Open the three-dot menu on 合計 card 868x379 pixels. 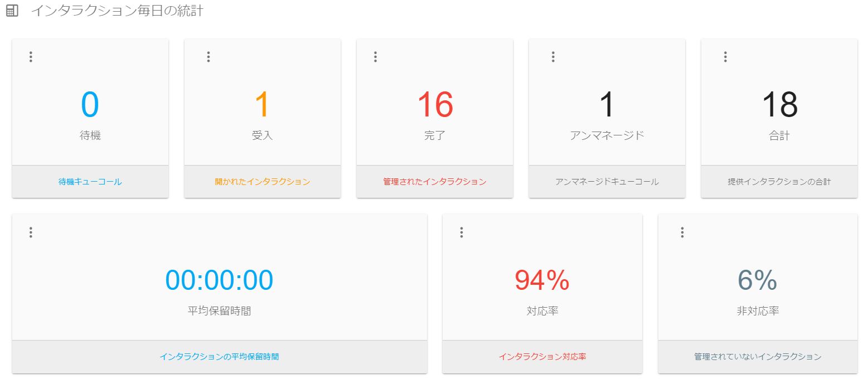pos(725,57)
